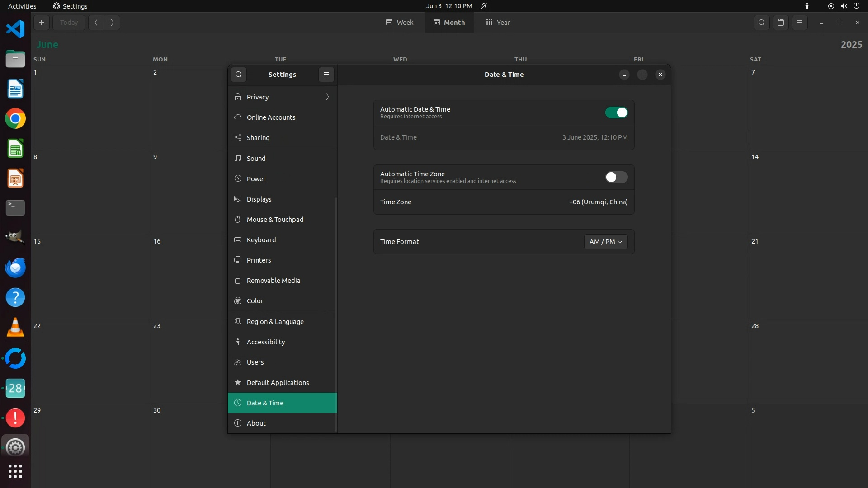The image size is (868, 488).
Task: Launch VLC media player from dock
Action: pyautogui.click(x=15, y=328)
